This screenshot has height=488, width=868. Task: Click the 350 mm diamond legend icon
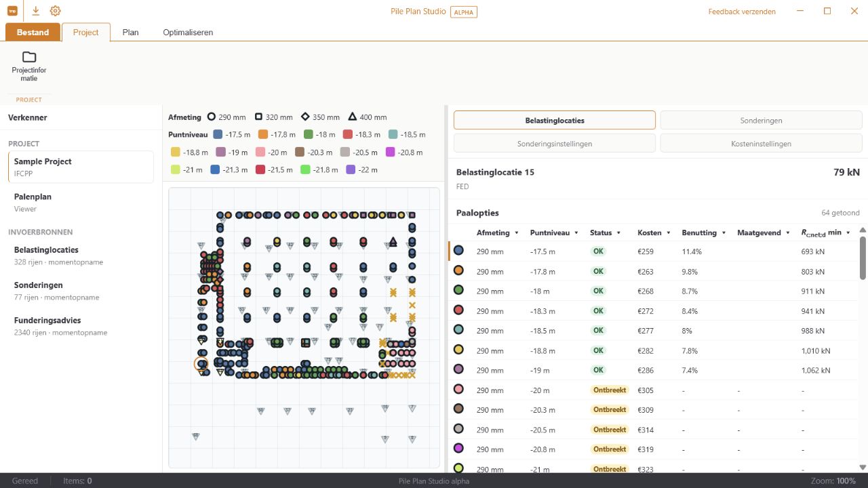click(x=305, y=117)
